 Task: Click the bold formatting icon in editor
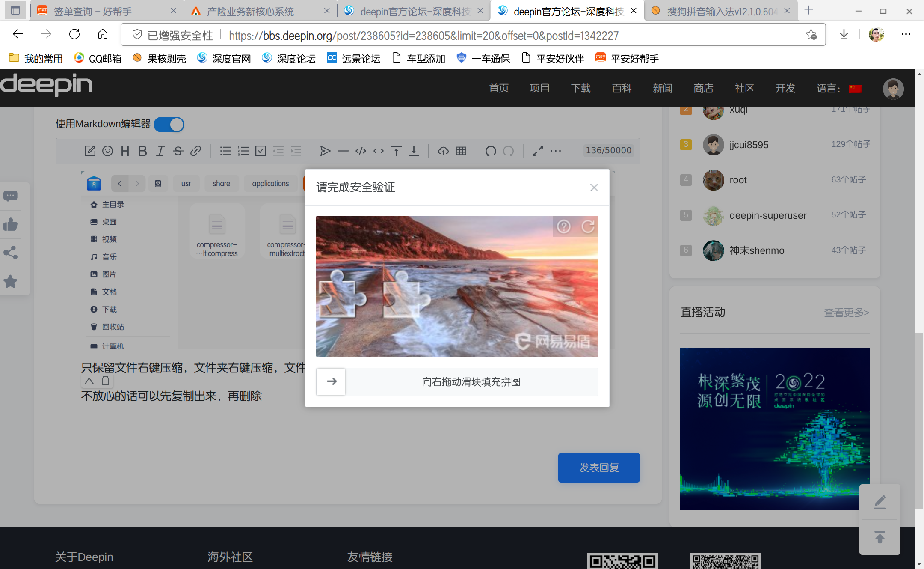click(x=142, y=151)
